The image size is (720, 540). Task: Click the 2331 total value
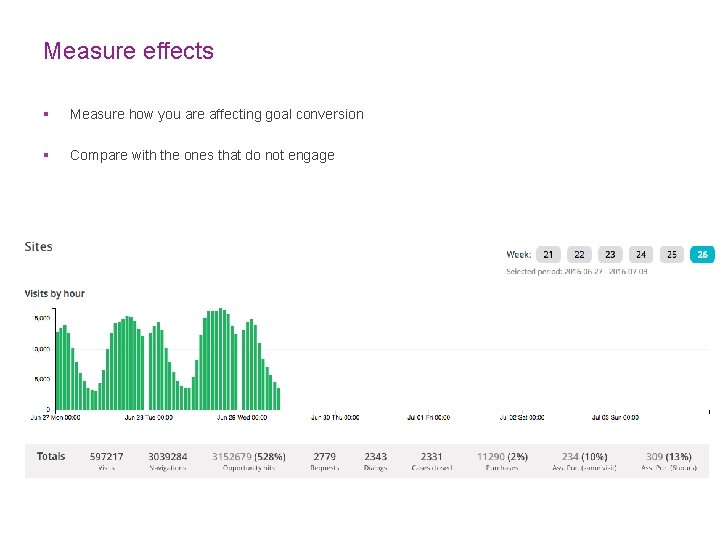431,457
